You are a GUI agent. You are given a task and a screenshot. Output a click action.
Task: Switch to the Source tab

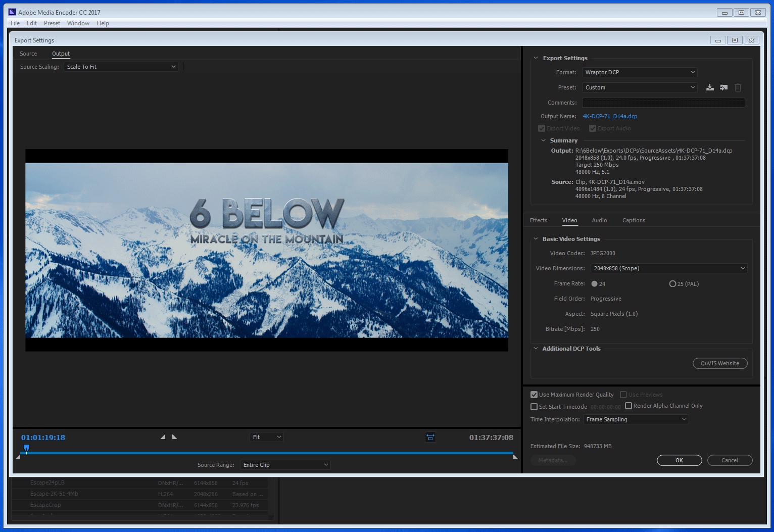(28, 54)
